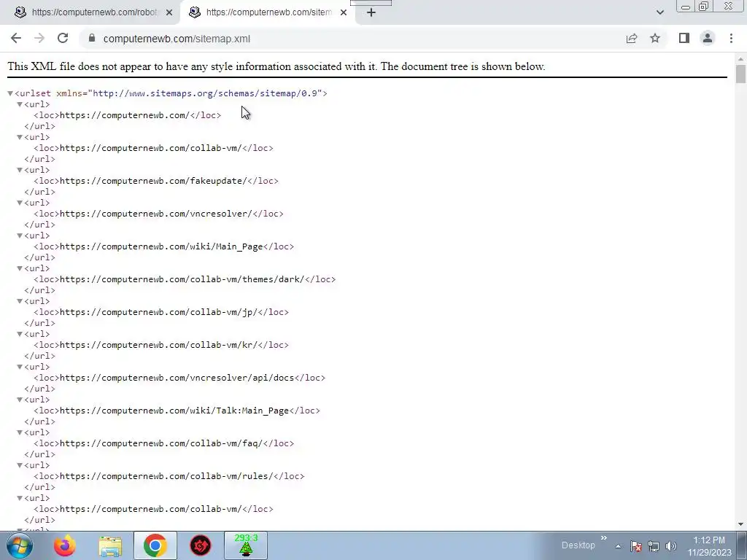Click the collab-vm/rules/ loc text
Image resolution: width=747 pixels, height=560 pixels.
(166, 477)
